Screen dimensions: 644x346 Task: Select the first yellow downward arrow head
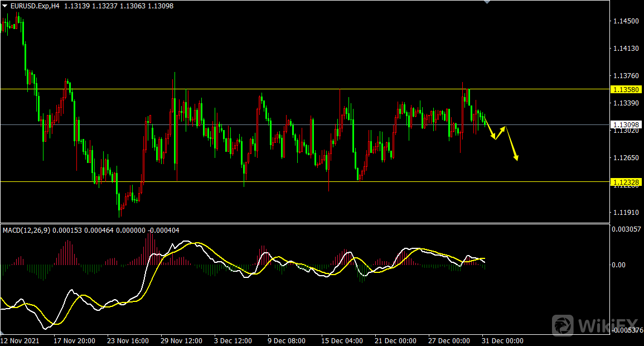pyautogui.click(x=493, y=137)
